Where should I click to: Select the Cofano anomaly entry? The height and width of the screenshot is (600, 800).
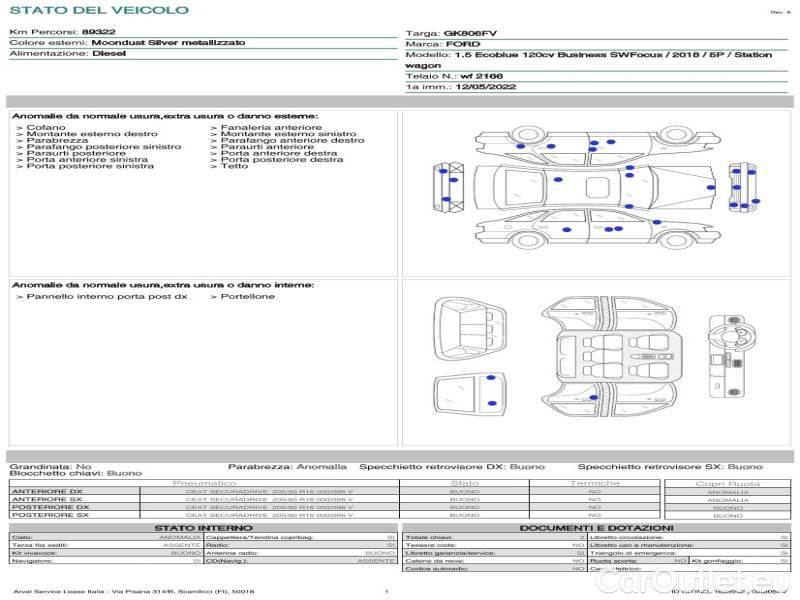click(x=46, y=128)
